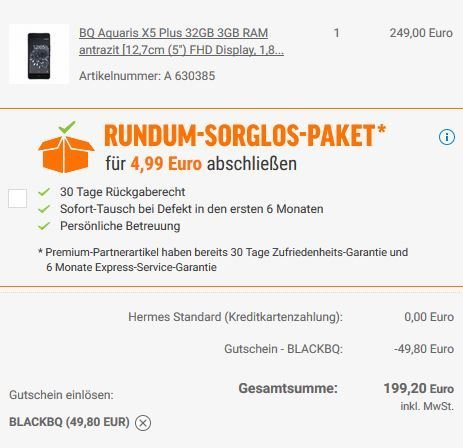Remove the BLACKBQ coupon with the X icon

143,423
